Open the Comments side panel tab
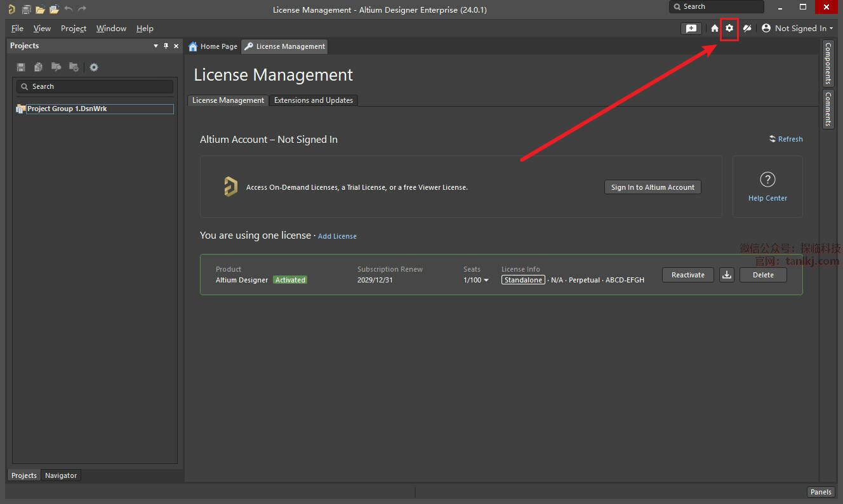This screenshot has height=504, width=843. click(828, 109)
